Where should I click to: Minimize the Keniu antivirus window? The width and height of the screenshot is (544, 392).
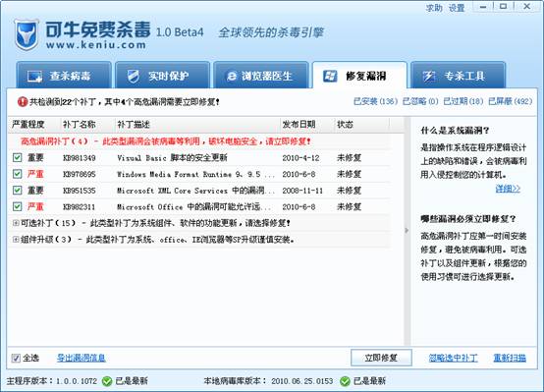(483, 7)
